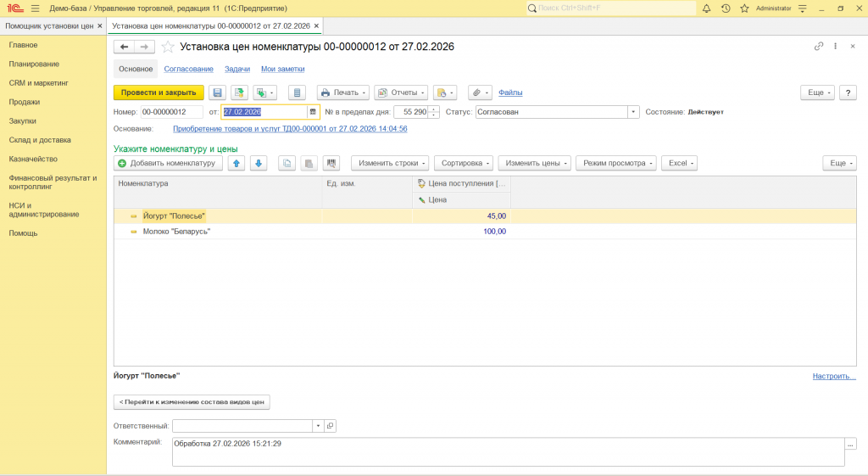Open the Статус dropdown arrow
Image resolution: width=868 pixels, height=476 pixels.
(x=633, y=112)
